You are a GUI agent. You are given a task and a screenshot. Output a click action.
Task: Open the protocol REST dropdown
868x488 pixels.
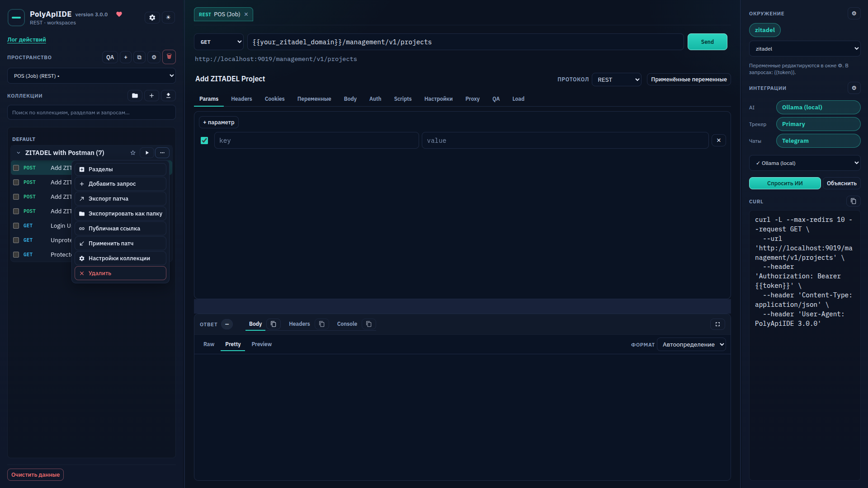pyautogui.click(x=617, y=80)
